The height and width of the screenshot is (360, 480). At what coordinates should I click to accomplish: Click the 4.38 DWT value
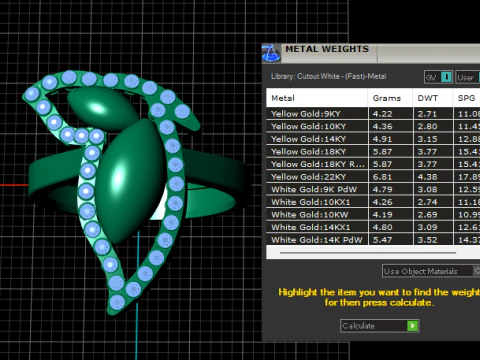(427, 177)
